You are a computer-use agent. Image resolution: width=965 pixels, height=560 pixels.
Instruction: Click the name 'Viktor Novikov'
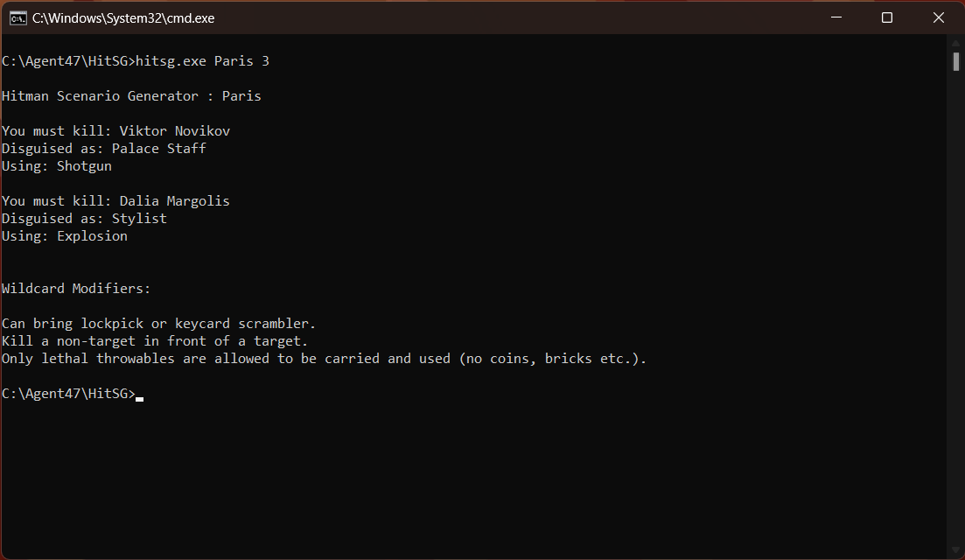[x=175, y=131]
